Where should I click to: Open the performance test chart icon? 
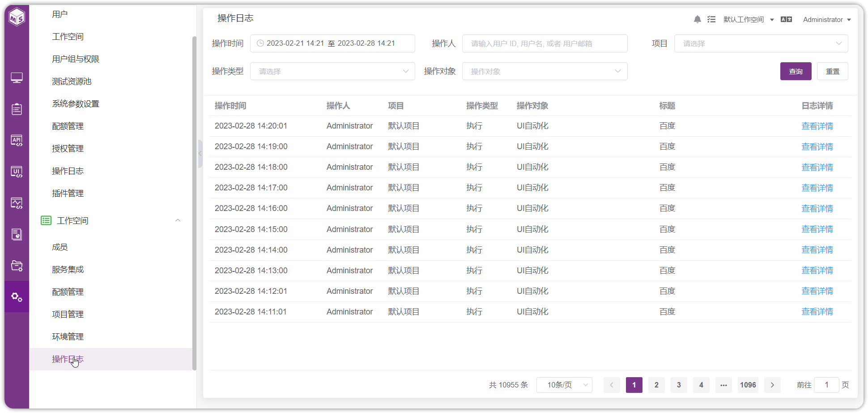17,203
